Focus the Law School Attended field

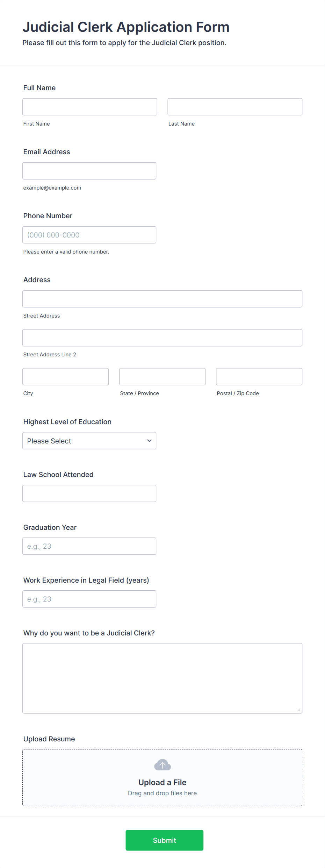point(89,493)
